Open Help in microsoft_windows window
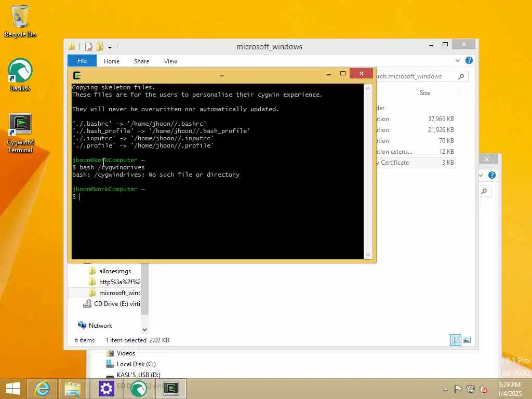 point(469,60)
